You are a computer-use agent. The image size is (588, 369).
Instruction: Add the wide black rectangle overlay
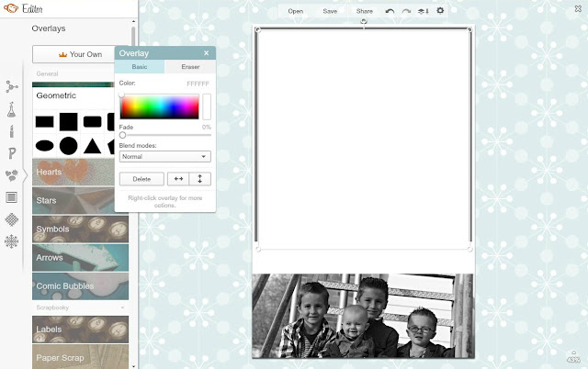tap(45, 122)
